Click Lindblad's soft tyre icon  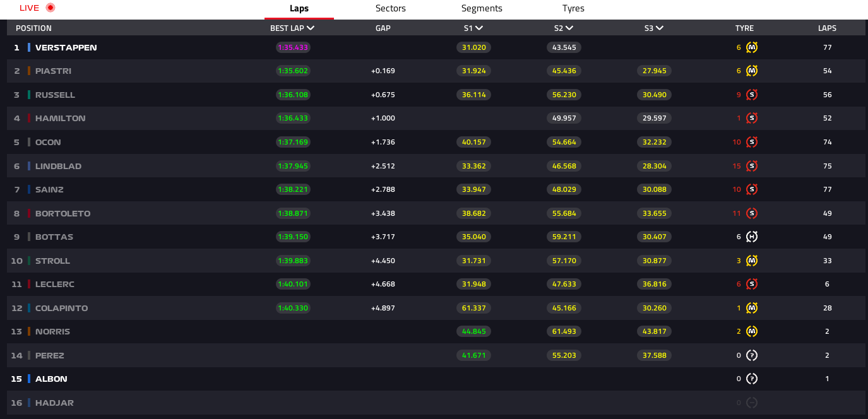coord(751,166)
